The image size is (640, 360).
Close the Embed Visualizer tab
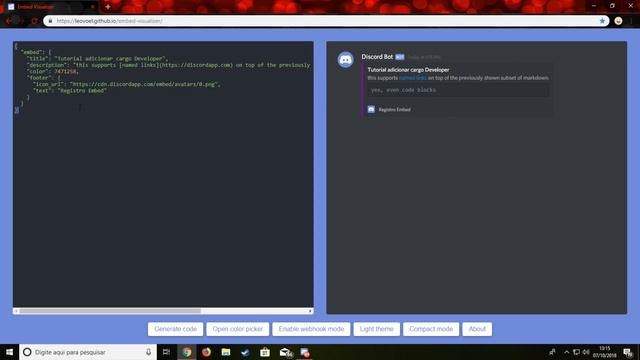click(93, 7)
